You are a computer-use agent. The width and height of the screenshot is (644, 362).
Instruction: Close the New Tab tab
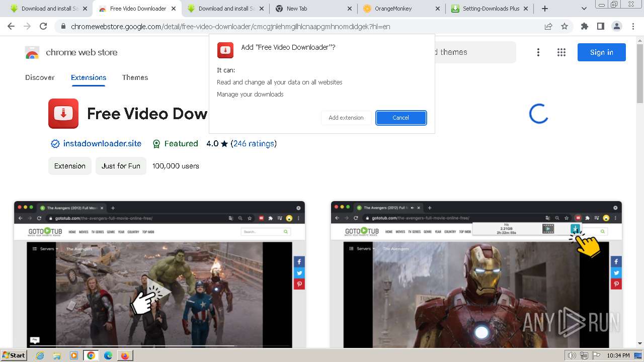click(349, 9)
